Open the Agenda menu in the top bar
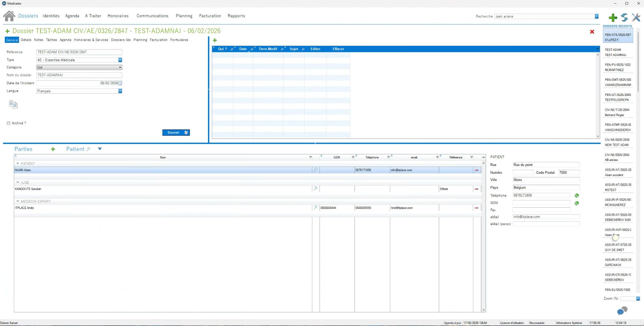Viewport: 644px width, 326px height. [72, 16]
